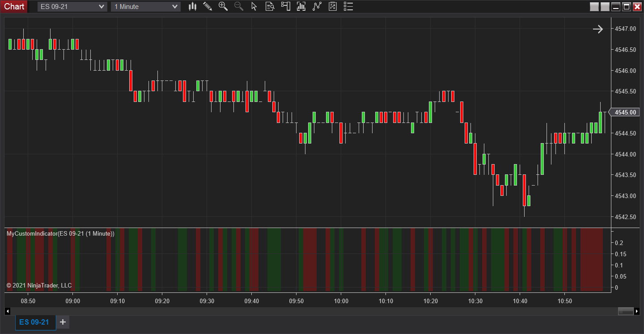
Task: Click the 0.05 indicator scale value
Action: click(x=621, y=276)
